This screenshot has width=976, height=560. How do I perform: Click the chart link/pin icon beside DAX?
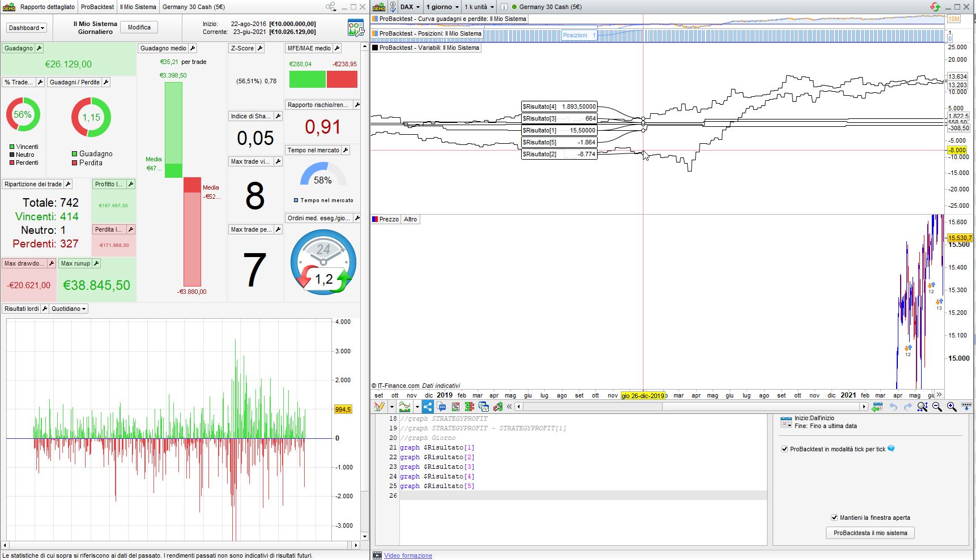pyautogui.click(x=393, y=7)
